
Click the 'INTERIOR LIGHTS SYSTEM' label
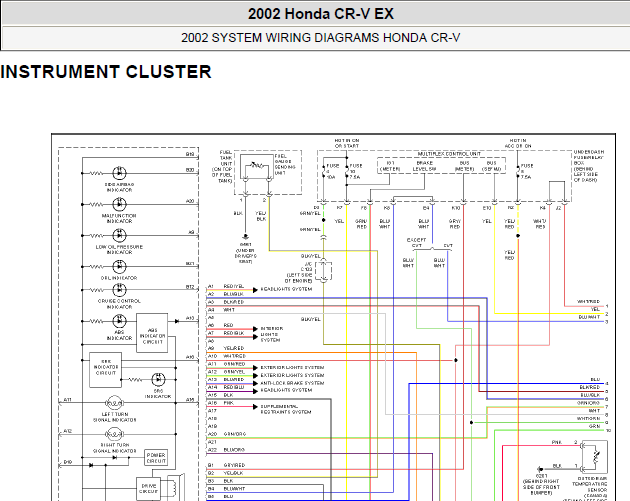pos(272,334)
